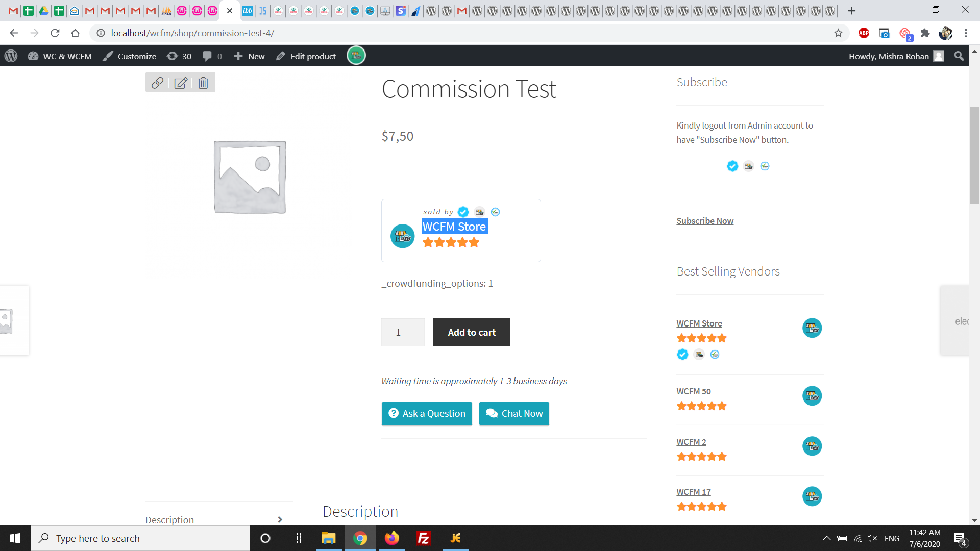Click the WCFM Store name in sold by box
Viewport: 980px width, 551px height.
click(x=454, y=227)
